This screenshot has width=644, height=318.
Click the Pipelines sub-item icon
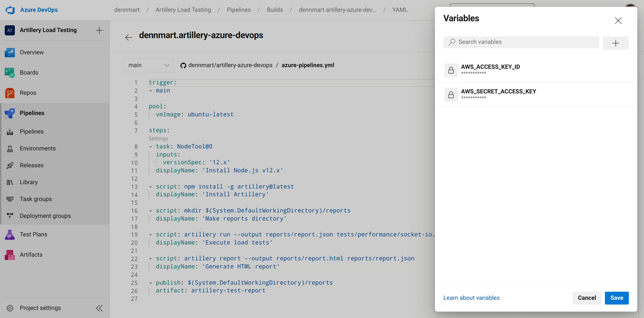pyautogui.click(x=10, y=132)
